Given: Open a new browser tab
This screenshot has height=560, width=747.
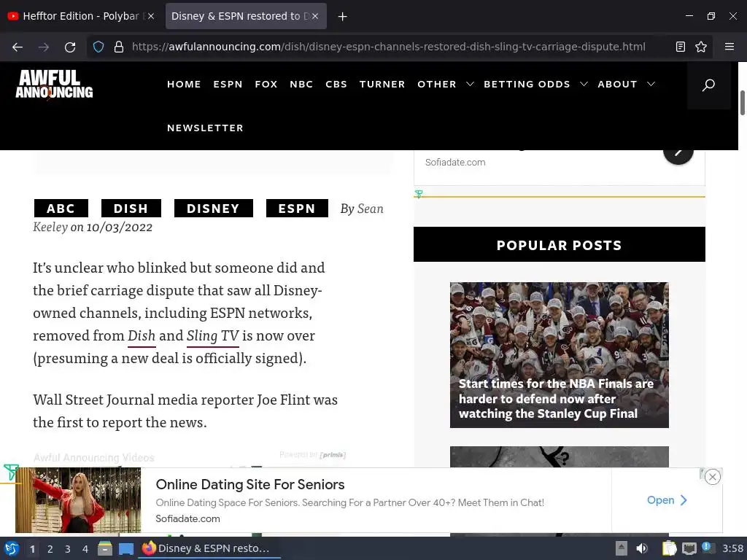Looking at the screenshot, I should pyautogui.click(x=343, y=17).
